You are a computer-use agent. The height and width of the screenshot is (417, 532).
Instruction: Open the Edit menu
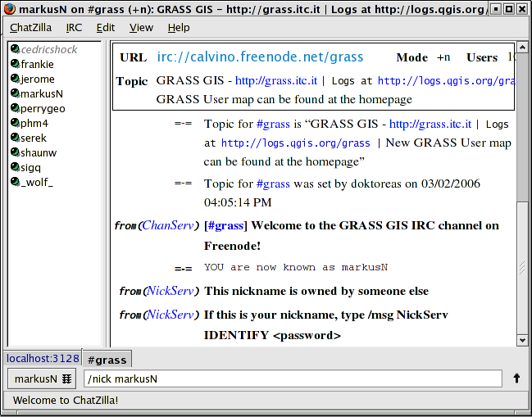tap(106, 28)
